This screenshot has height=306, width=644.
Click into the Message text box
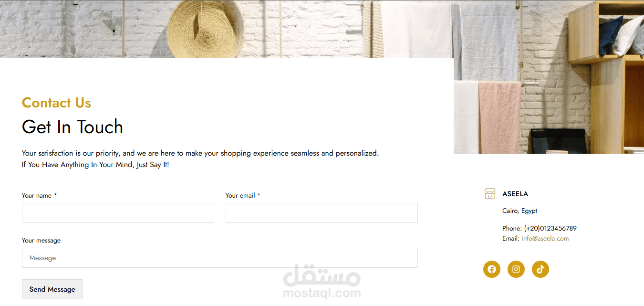(220, 258)
